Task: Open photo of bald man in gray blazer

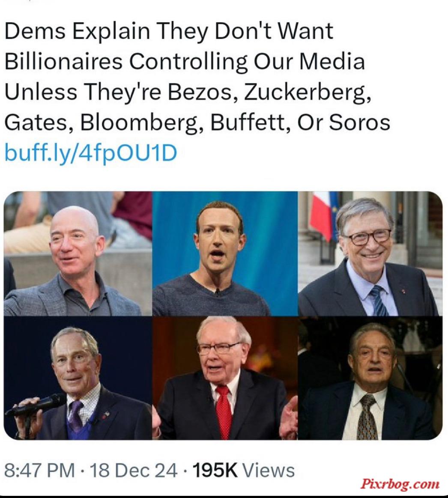Action: point(78,253)
